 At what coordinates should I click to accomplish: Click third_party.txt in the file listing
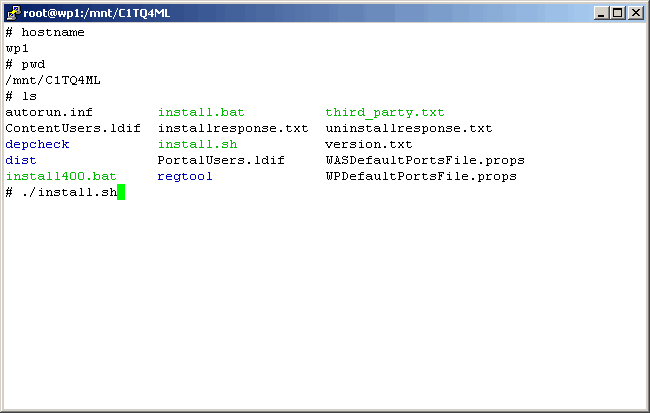pos(385,113)
